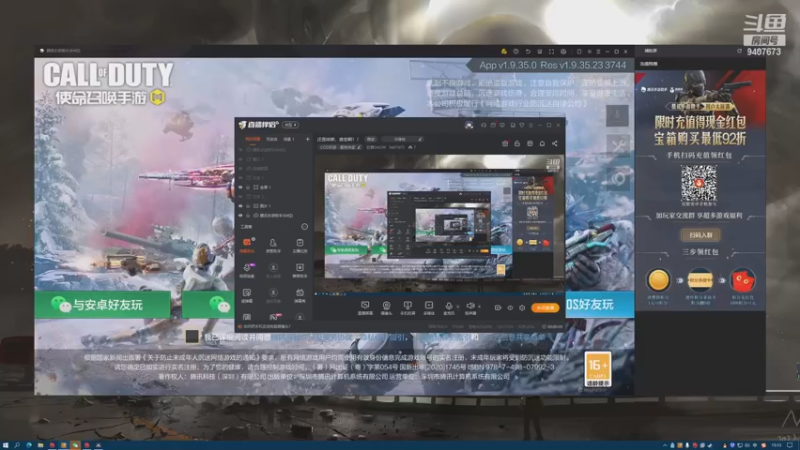
Task: Toggle the lock on the last source row
Action: [248, 215]
